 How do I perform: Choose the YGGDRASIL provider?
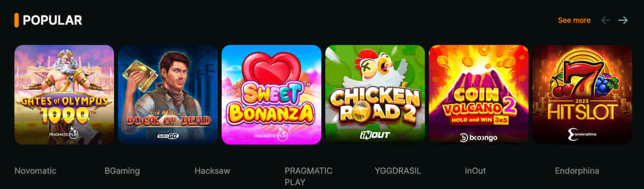(x=398, y=171)
